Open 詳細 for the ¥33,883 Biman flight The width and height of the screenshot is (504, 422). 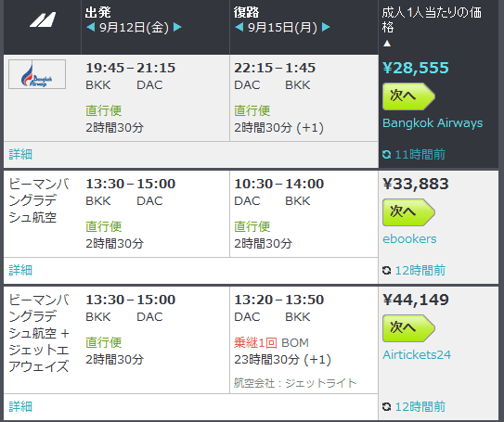coord(20,271)
